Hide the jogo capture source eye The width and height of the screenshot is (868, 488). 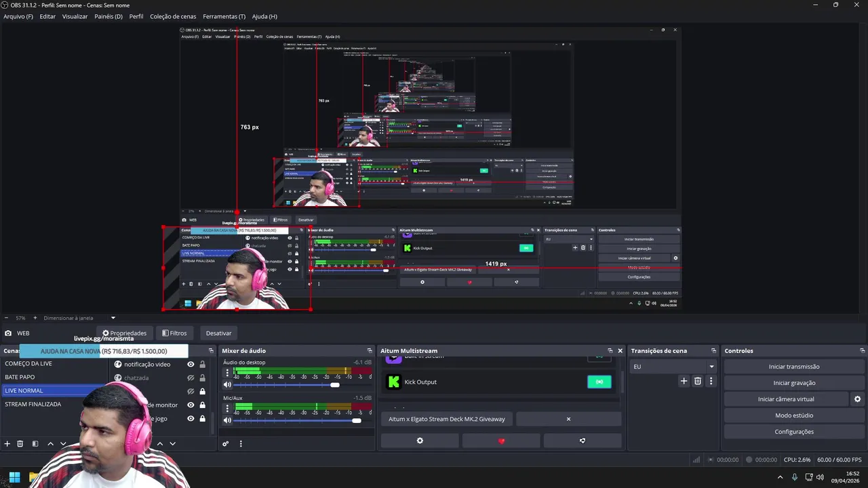click(x=191, y=419)
